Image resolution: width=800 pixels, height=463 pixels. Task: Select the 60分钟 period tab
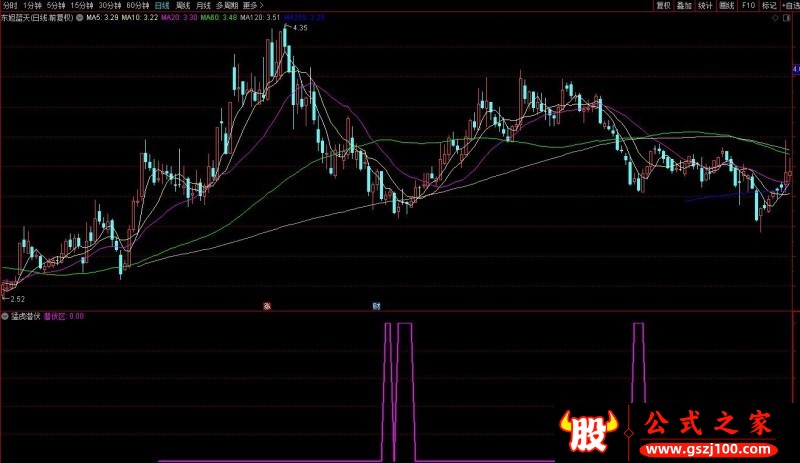click(x=138, y=6)
